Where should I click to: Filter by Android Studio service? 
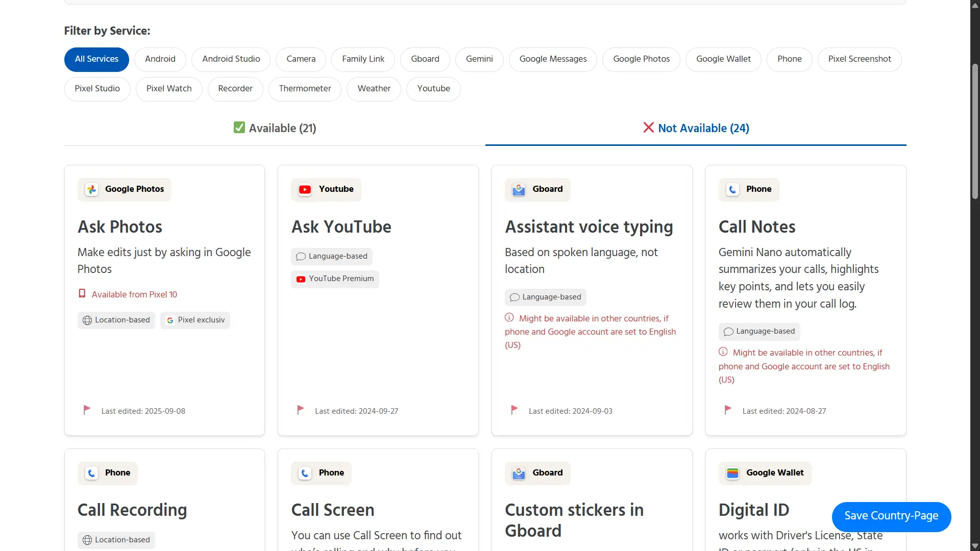pyautogui.click(x=231, y=59)
